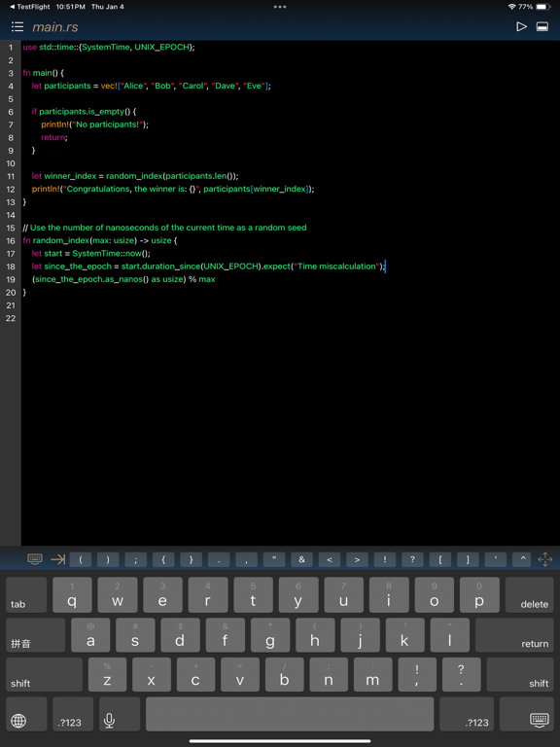Insert question mark from accessory bar

(x=412, y=560)
